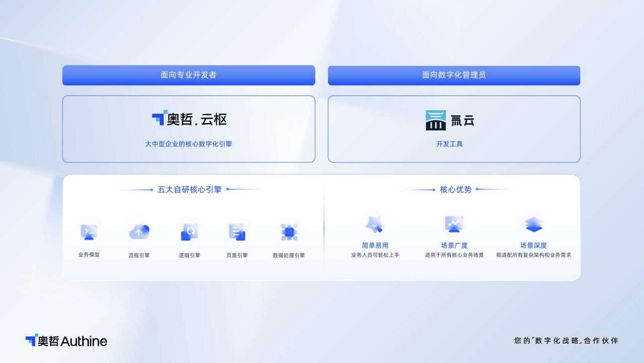Viewport: 644px width, 363px height.
Task: Select the 简单易用 star icon
Action: [375, 224]
